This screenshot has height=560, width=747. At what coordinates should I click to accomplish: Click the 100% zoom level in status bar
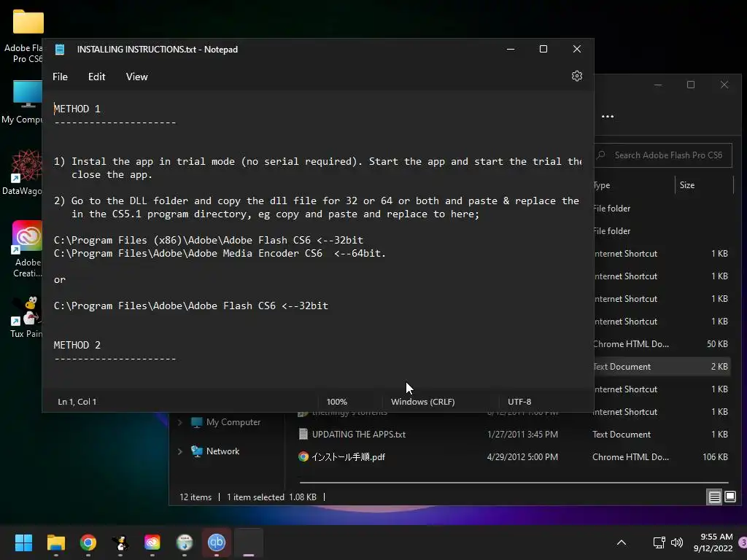[337, 402]
